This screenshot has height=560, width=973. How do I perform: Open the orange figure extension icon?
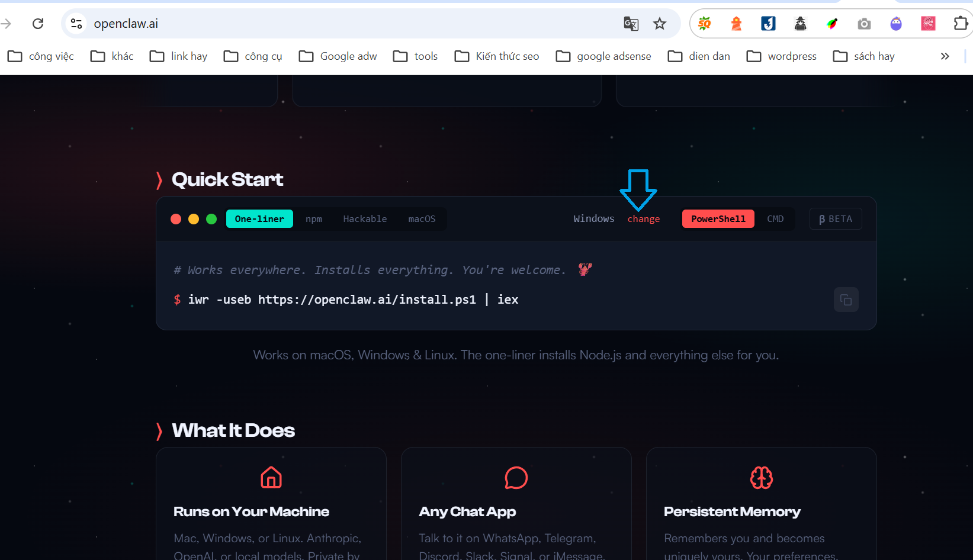click(x=736, y=24)
